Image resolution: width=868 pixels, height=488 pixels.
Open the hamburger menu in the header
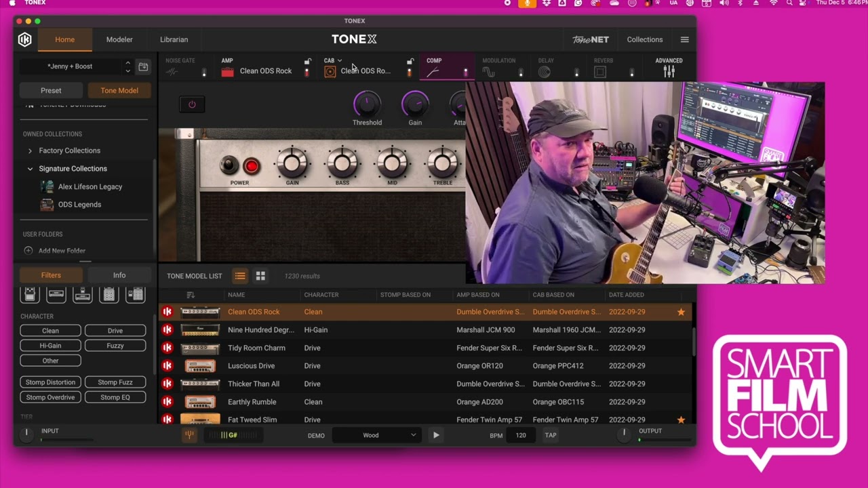coord(684,39)
